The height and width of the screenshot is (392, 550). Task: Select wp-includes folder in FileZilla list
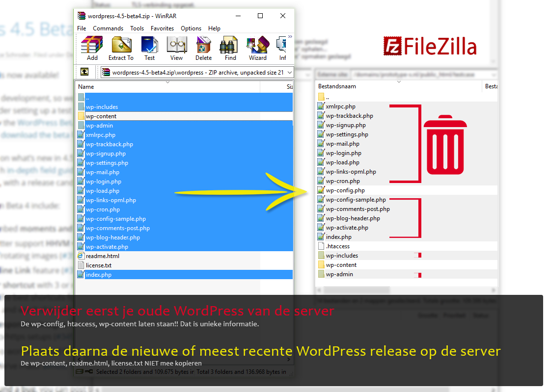407,256
